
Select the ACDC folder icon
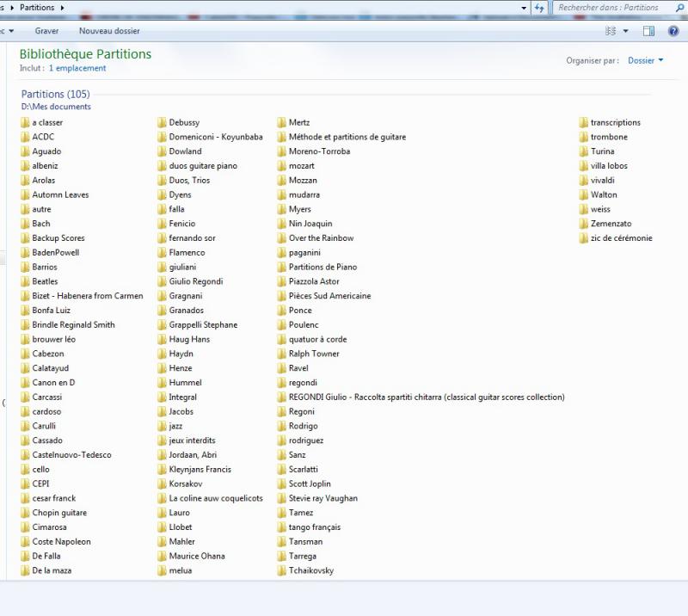(x=25, y=137)
